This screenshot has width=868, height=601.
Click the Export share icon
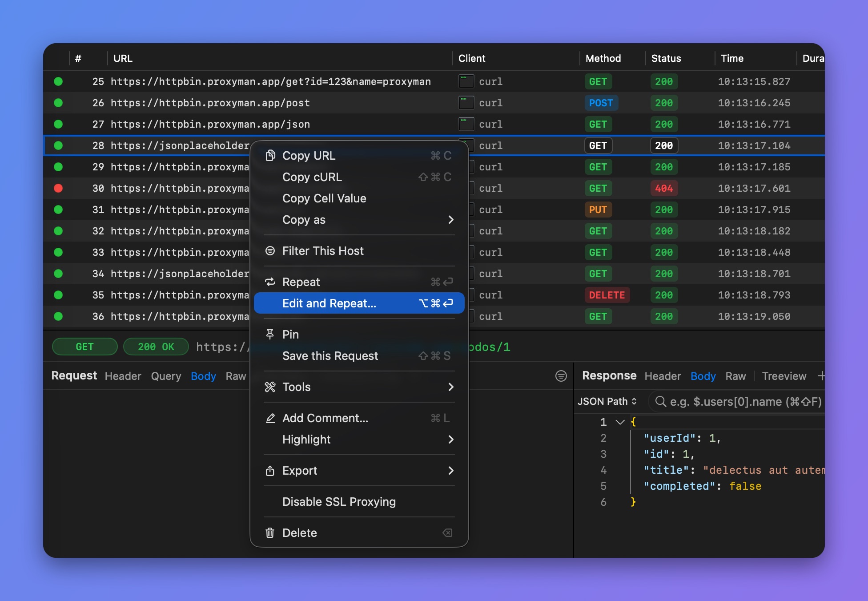[270, 470]
